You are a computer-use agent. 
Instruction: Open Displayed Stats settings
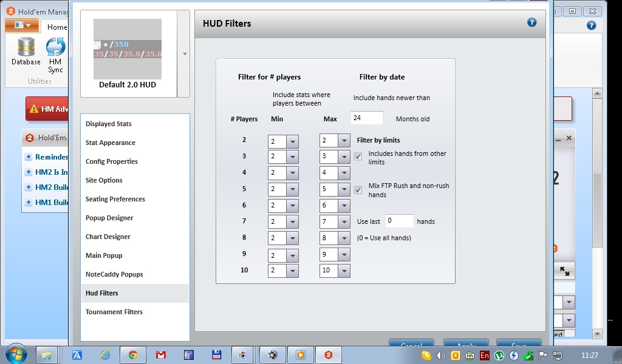click(135, 124)
